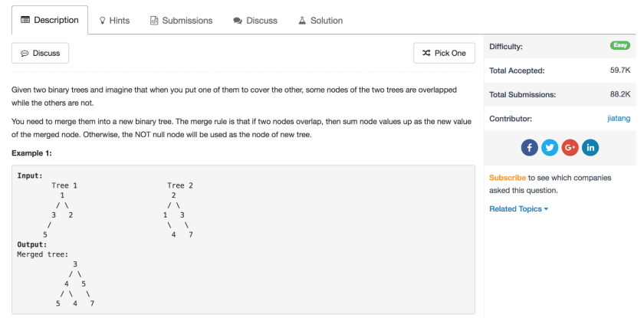Viewport: 644px width, 318px height.
Task: Share on LinkedIn using its icon
Action: coord(590,148)
